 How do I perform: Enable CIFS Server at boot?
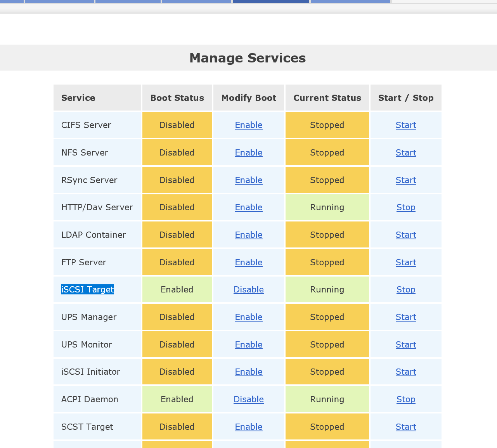249,125
